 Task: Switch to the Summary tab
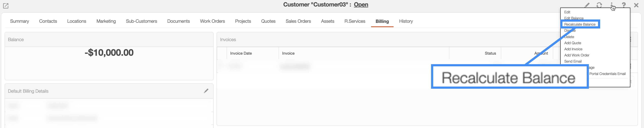[x=20, y=21]
